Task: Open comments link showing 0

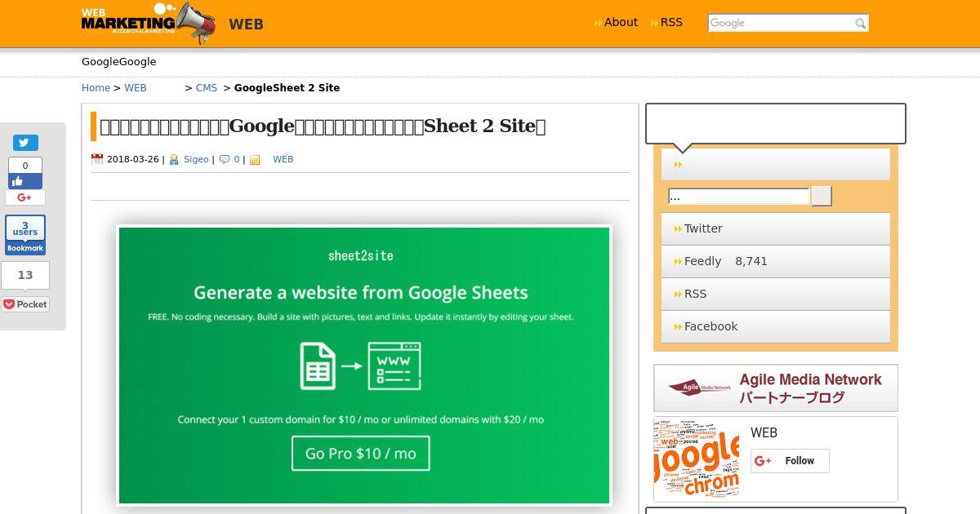Action: pos(237,159)
